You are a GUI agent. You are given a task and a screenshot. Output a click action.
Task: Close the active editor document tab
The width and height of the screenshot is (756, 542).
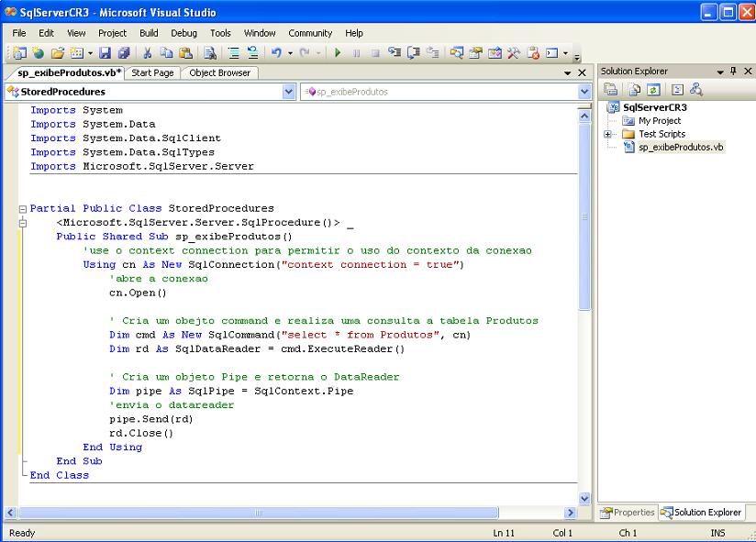582,72
